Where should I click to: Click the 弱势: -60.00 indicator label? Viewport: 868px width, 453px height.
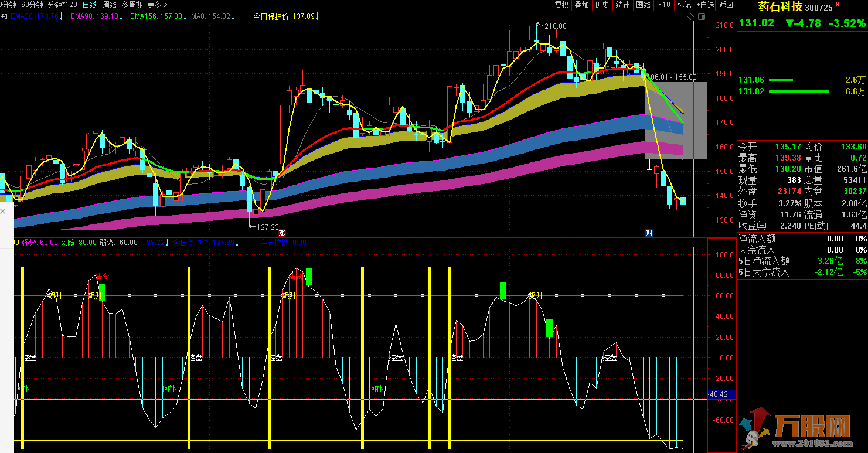[x=118, y=242]
